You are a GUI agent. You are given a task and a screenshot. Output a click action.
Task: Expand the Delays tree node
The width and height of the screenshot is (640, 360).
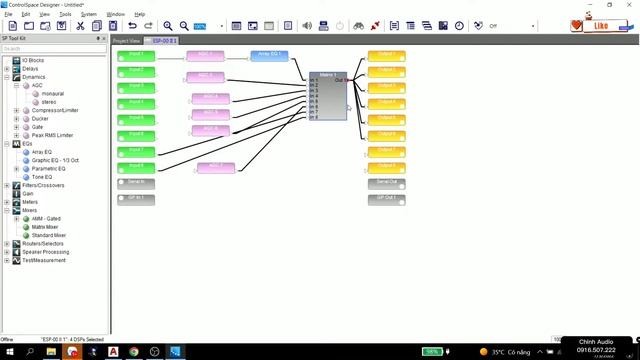(7, 69)
